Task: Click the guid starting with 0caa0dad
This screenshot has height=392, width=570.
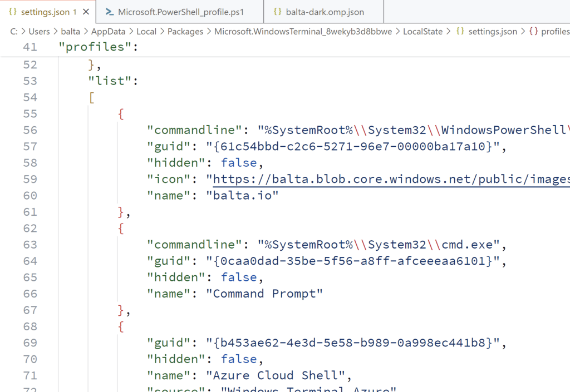Action: [352, 261]
